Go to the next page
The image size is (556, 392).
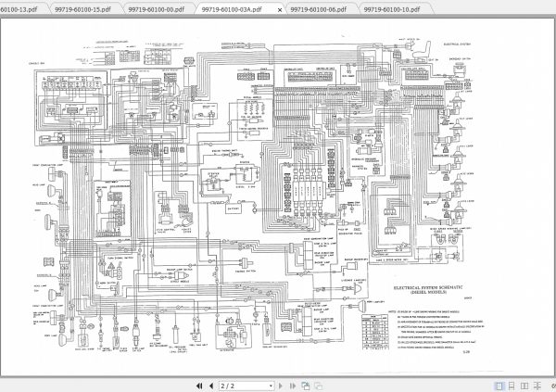pos(281,386)
